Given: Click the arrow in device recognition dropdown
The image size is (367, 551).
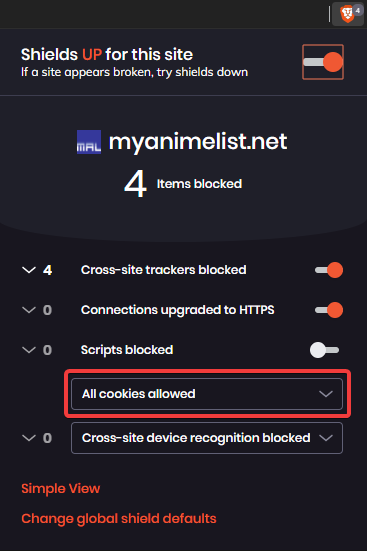Looking at the screenshot, I should coord(326,438).
